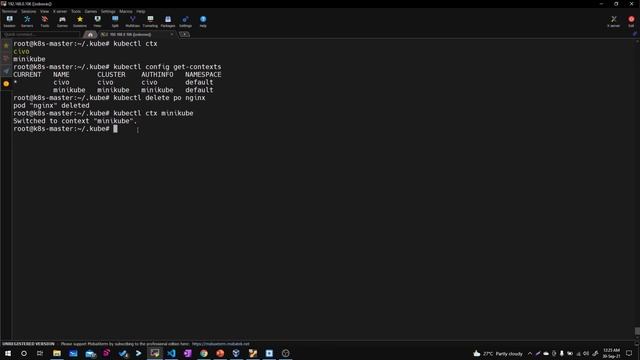Click the Quick connect input field
Viewport: 640px width, 360px height.
click(41, 34)
